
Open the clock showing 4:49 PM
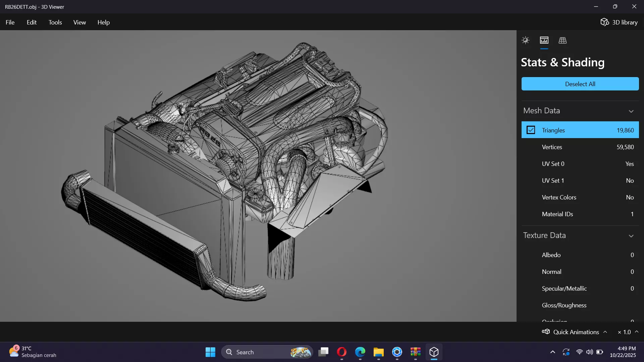(623, 352)
